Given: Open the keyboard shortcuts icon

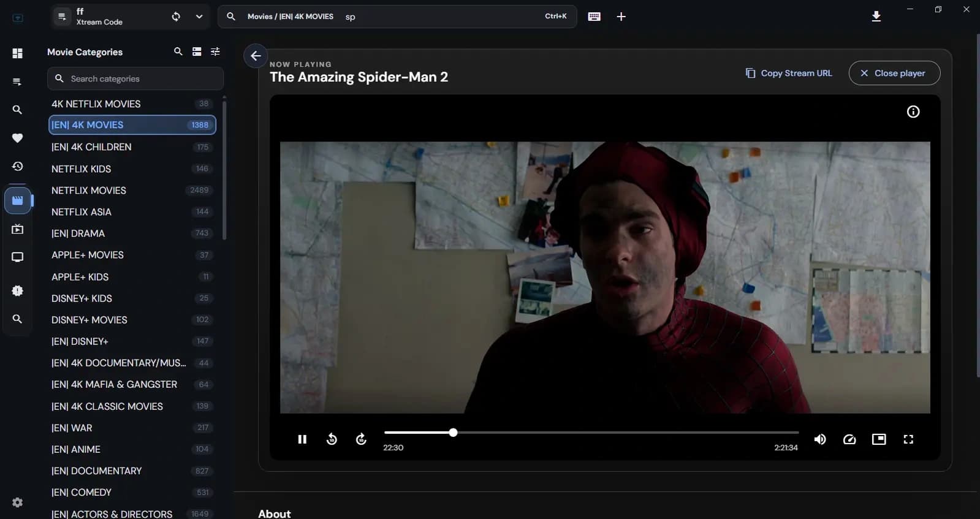Looking at the screenshot, I should pos(594,17).
